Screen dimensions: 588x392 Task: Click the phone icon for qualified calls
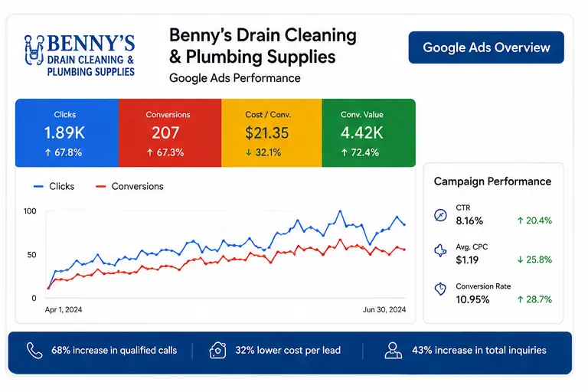tap(34, 351)
